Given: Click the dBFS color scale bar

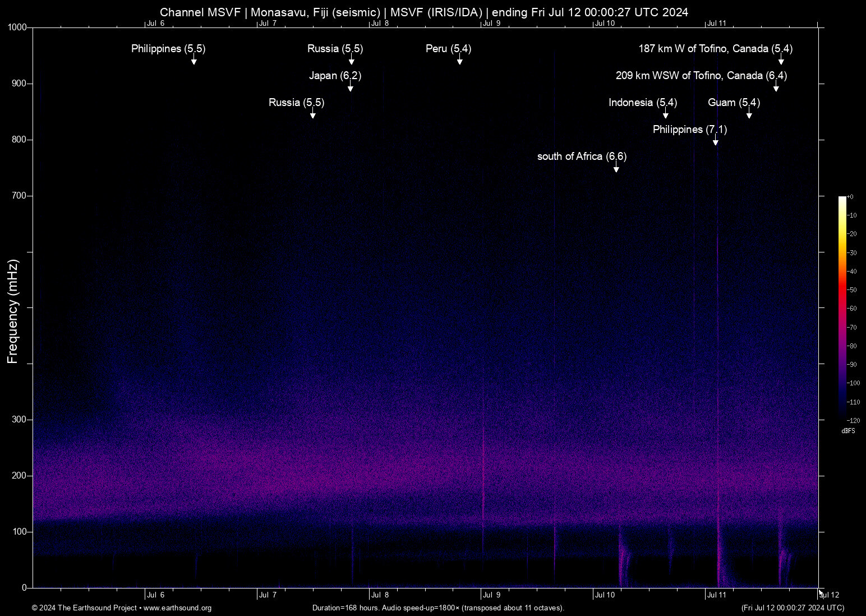Looking at the screenshot, I should tap(842, 307).
